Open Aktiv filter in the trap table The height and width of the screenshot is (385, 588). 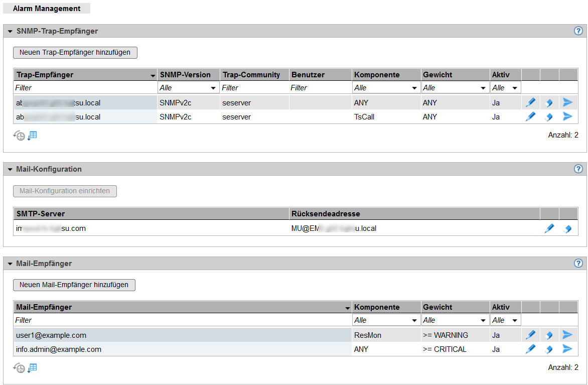505,88
